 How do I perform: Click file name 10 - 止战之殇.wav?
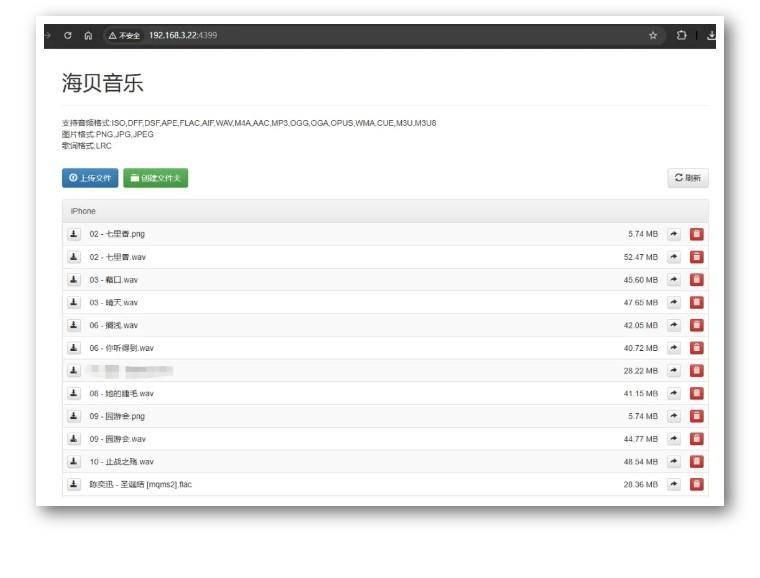click(122, 462)
